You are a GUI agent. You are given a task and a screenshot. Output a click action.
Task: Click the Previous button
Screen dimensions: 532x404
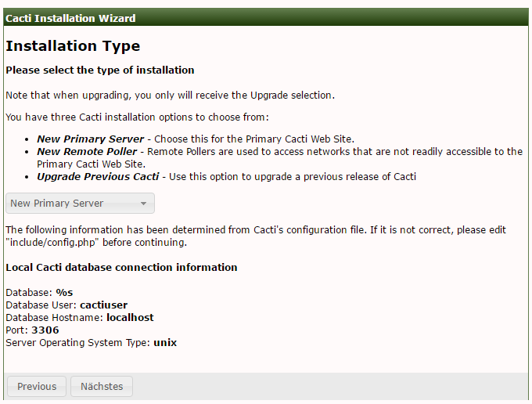click(37, 386)
